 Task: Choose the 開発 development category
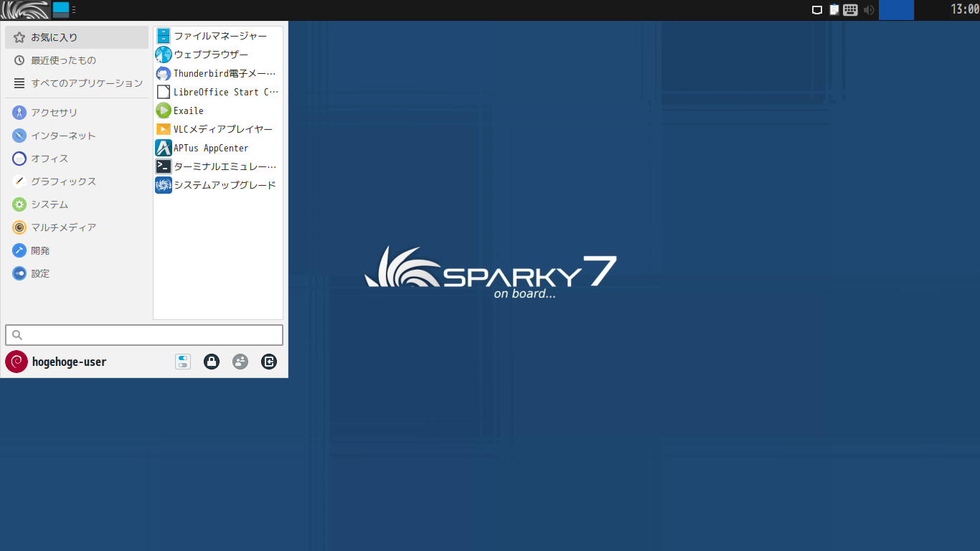[x=77, y=250]
